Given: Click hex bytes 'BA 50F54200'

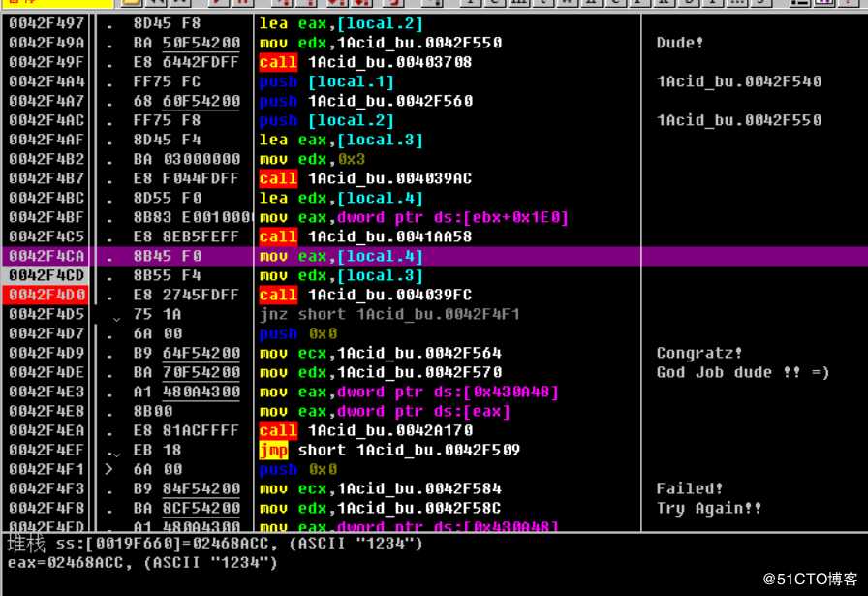Looking at the screenshot, I should [187, 44].
